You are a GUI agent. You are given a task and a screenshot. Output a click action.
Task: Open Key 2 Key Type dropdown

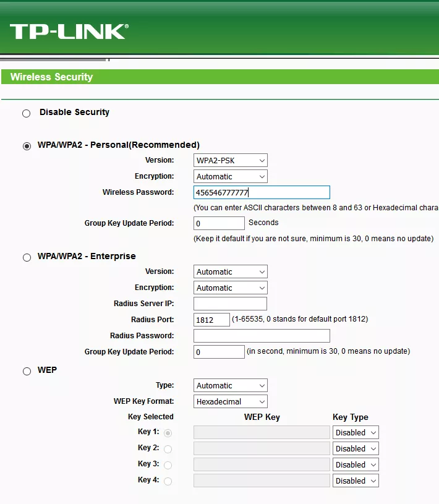pyautogui.click(x=356, y=448)
